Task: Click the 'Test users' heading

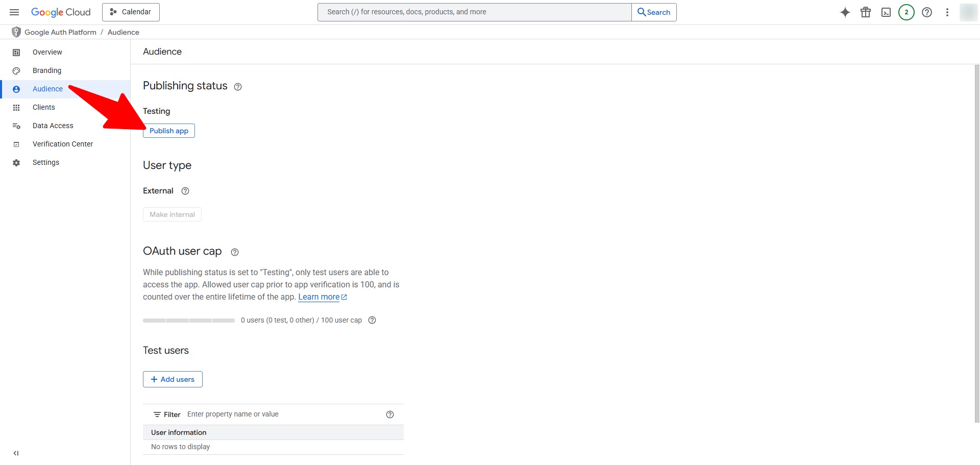Action: (x=166, y=351)
